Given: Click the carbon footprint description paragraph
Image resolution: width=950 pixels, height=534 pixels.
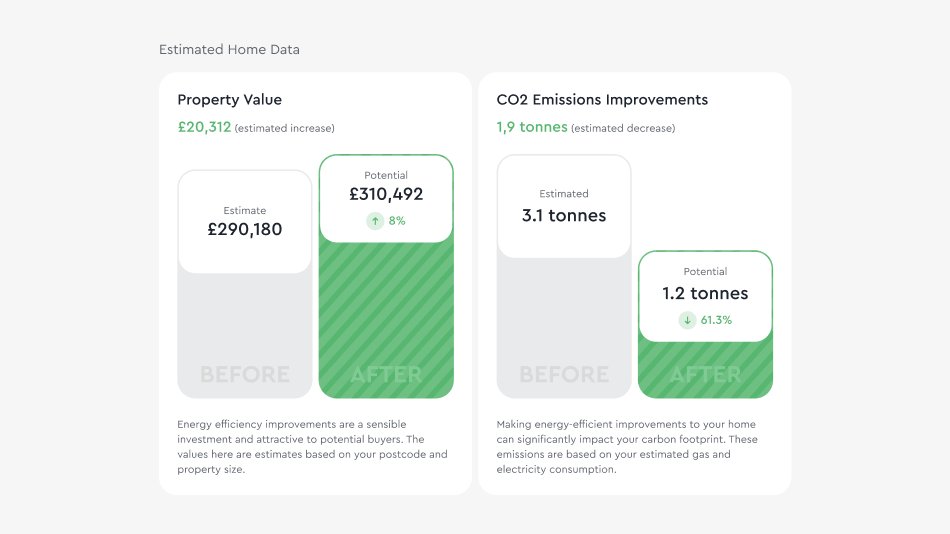Looking at the screenshot, I should click(x=627, y=447).
